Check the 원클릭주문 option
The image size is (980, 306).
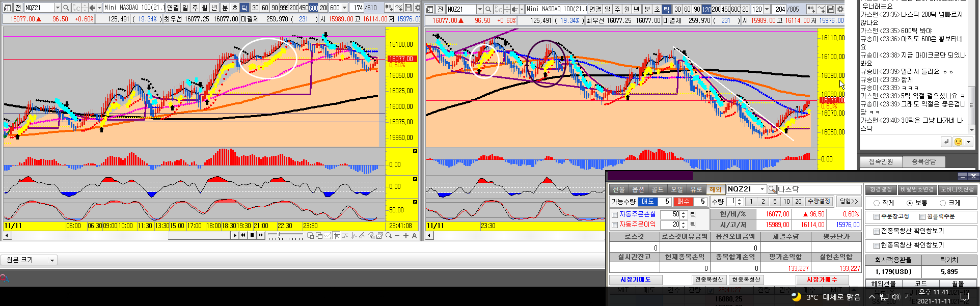922,217
